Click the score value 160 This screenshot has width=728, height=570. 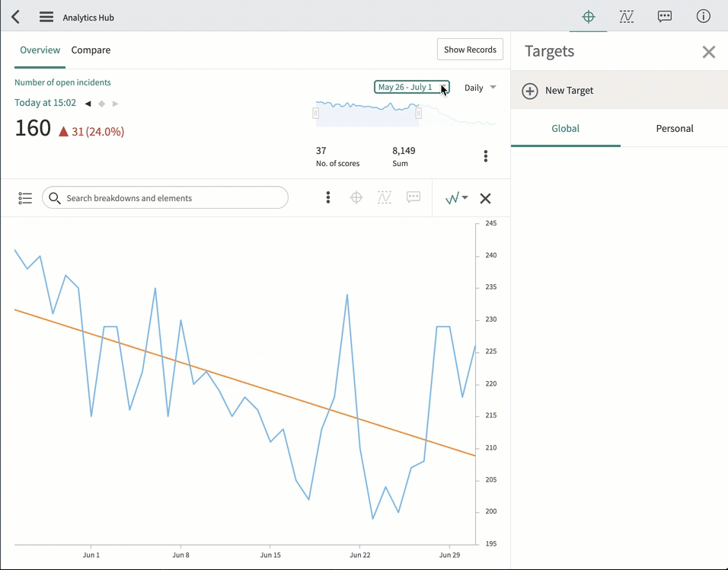(x=33, y=128)
